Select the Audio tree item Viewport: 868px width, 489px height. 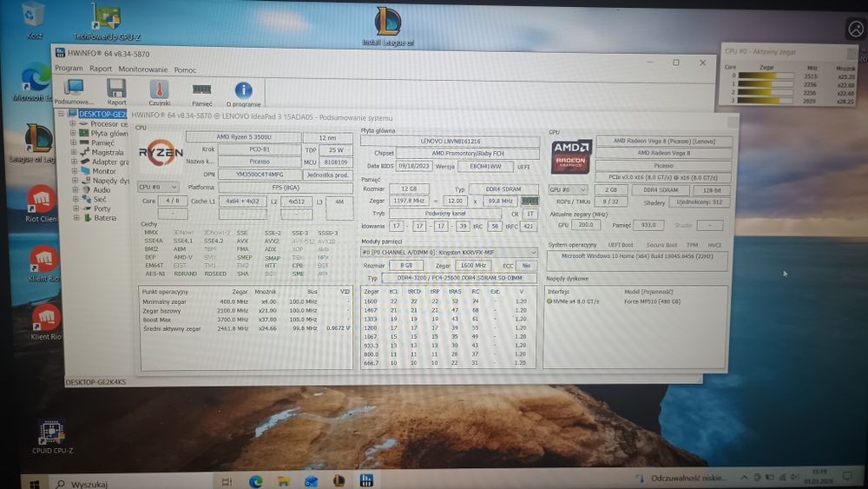click(102, 189)
